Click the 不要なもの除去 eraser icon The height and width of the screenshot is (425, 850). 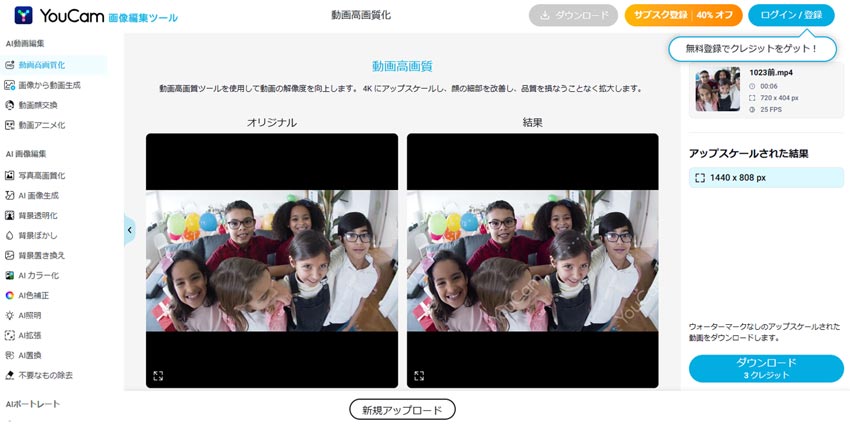[x=9, y=375]
